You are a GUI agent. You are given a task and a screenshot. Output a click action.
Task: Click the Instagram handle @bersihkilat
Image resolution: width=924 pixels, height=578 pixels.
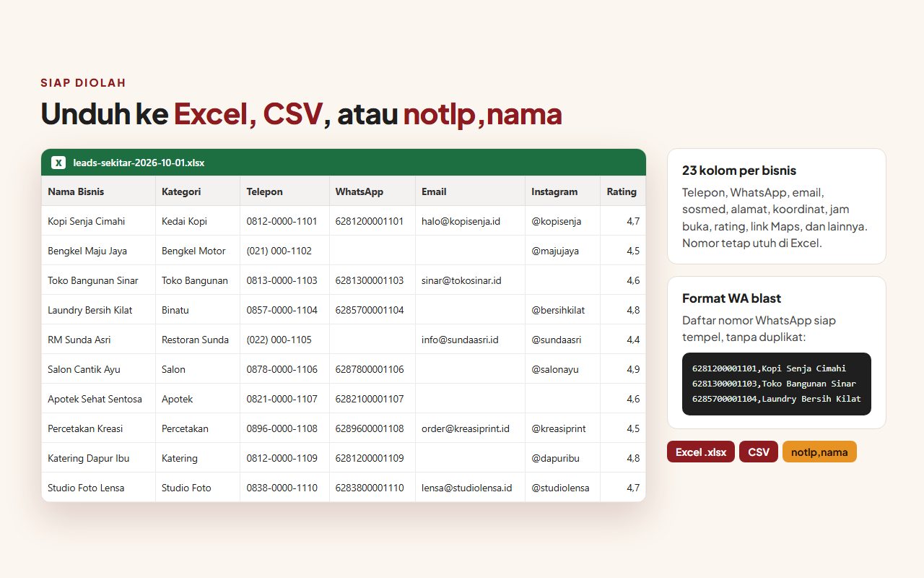click(558, 310)
